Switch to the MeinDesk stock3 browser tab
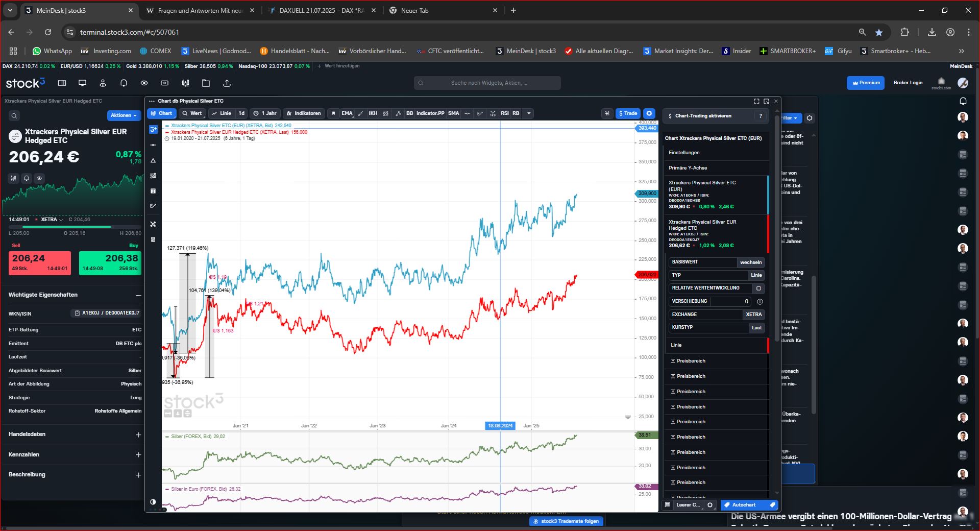980x531 pixels. point(77,10)
